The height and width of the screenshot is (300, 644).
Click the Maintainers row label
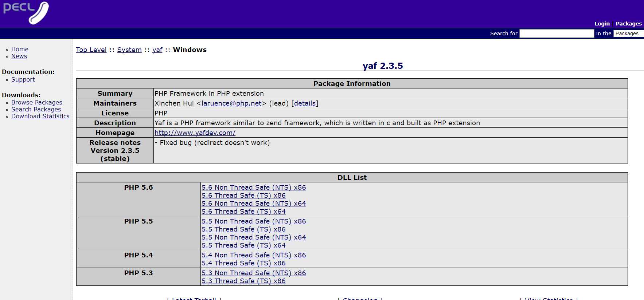pos(115,103)
